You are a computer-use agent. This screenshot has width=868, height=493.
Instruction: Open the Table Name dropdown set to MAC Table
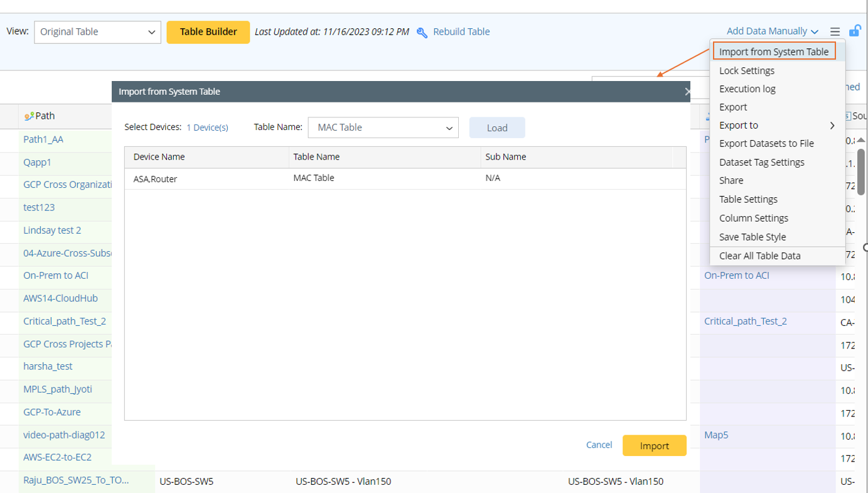point(382,127)
